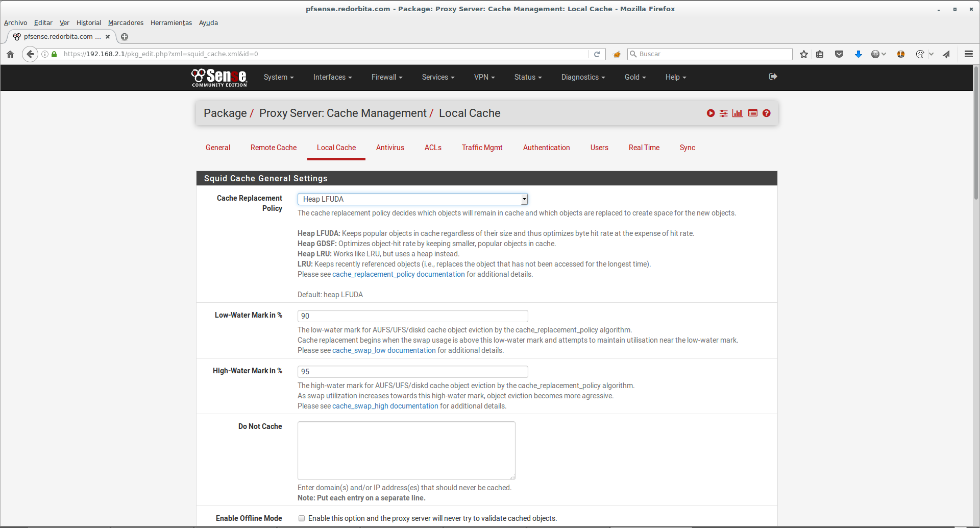The height and width of the screenshot is (528, 980).
Task: Open the status bar-chart icon
Action: pyautogui.click(x=738, y=113)
